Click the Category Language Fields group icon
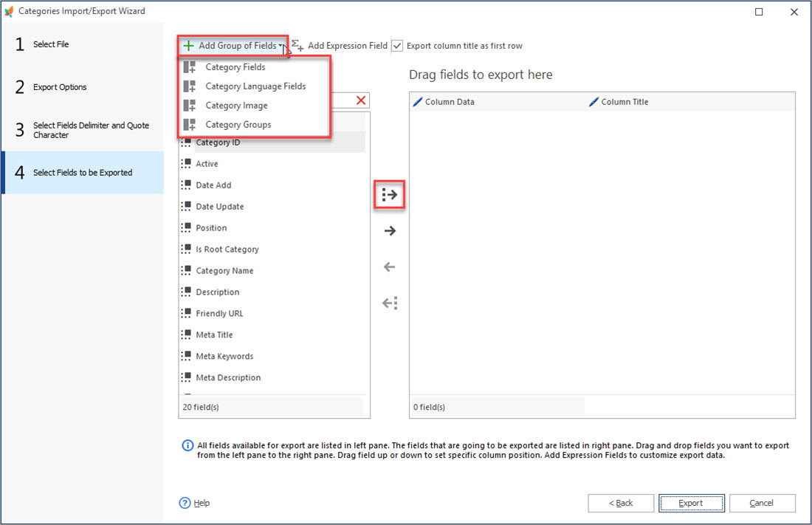812x525 pixels. [190, 86]
